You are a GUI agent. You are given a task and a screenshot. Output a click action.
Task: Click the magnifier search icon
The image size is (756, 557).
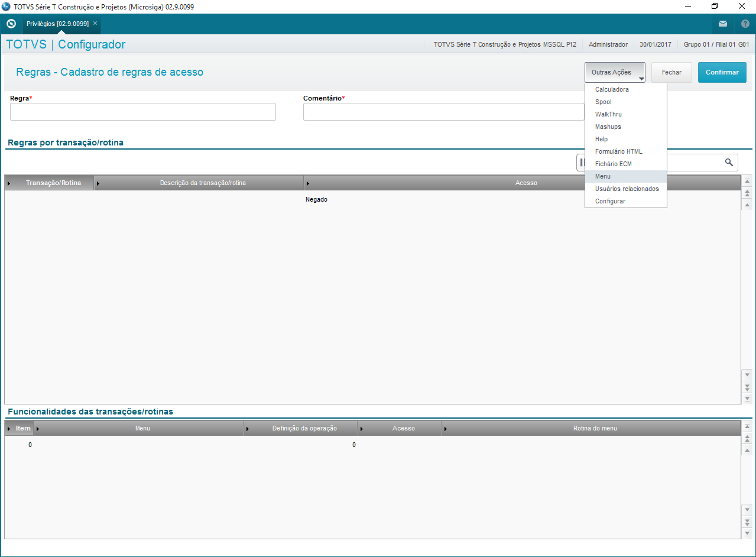[x=729, y=162]
